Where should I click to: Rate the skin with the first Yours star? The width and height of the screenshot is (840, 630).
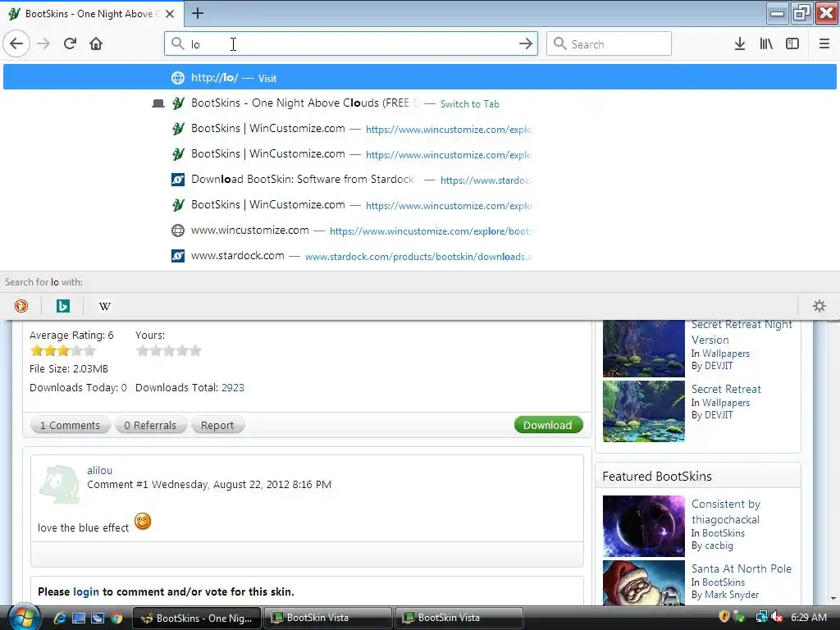coord(143,350)
